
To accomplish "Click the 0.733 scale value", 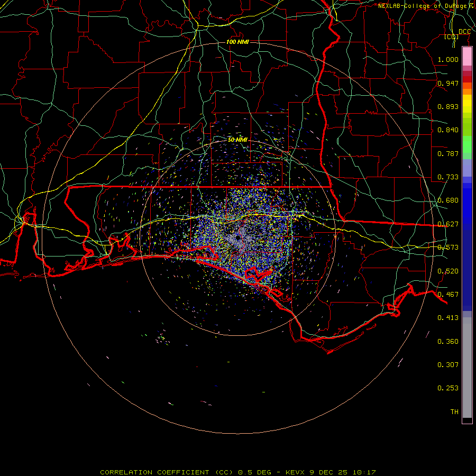I will pos(448,177).
